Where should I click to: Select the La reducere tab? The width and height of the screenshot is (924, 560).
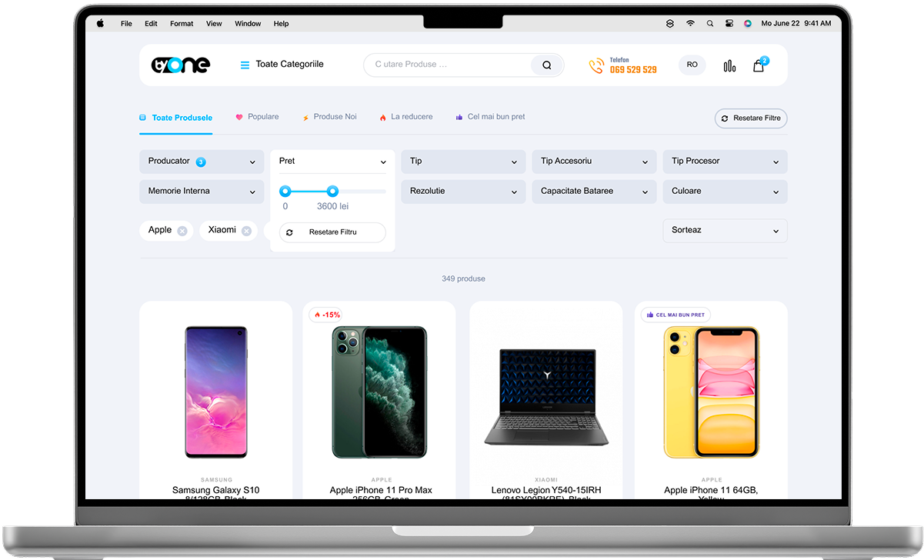pos(406,117)
